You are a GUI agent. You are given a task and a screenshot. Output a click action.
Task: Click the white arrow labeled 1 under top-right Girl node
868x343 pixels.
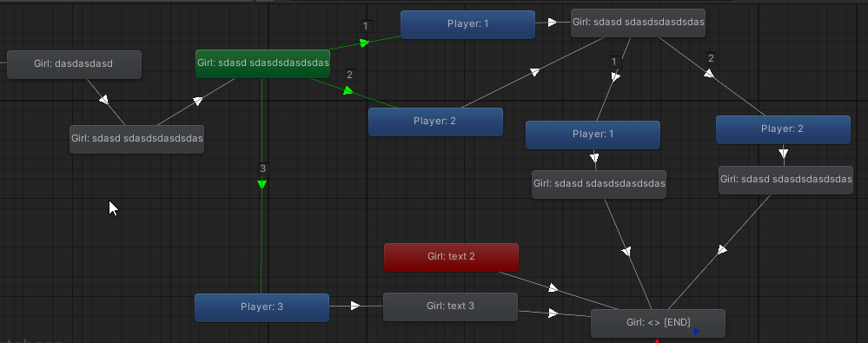coord(615,77)
